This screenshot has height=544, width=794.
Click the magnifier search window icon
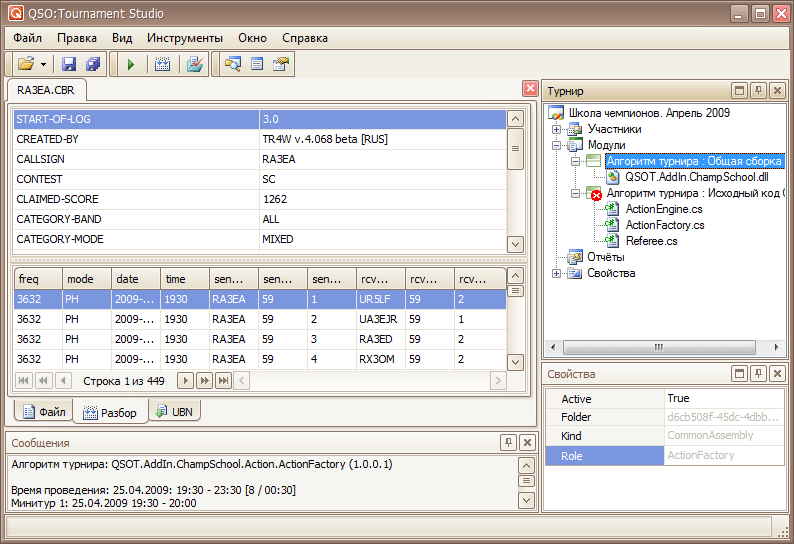pyautogui.click(x=233, y=64)
